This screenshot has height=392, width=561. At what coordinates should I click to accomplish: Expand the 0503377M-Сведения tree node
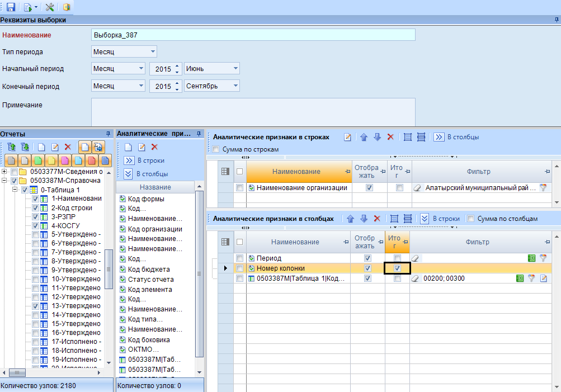coord(4,171)
